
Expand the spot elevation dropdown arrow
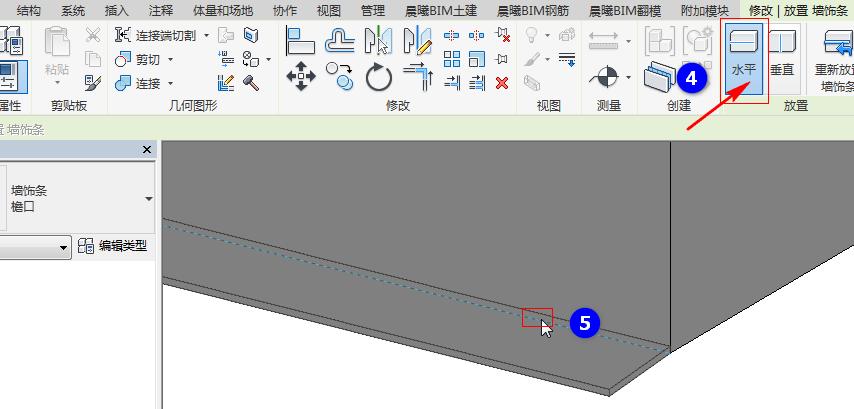tap(628, 77)
